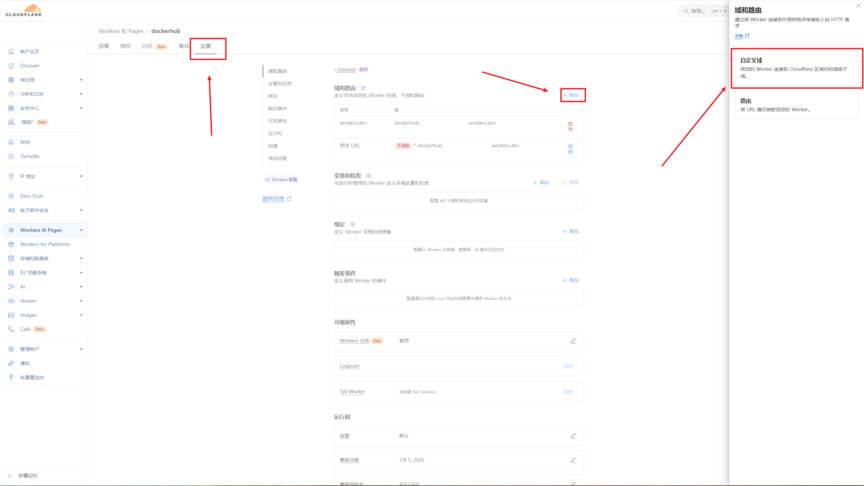864x486 pixels.
Task: Click the Cloudflare logo
Action: point(24,10)
